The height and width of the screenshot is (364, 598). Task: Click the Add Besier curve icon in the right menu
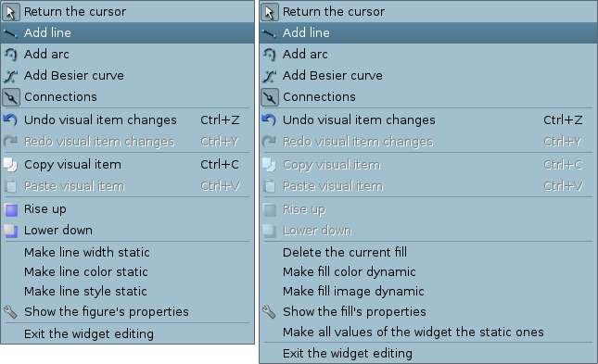click(269, 76)
